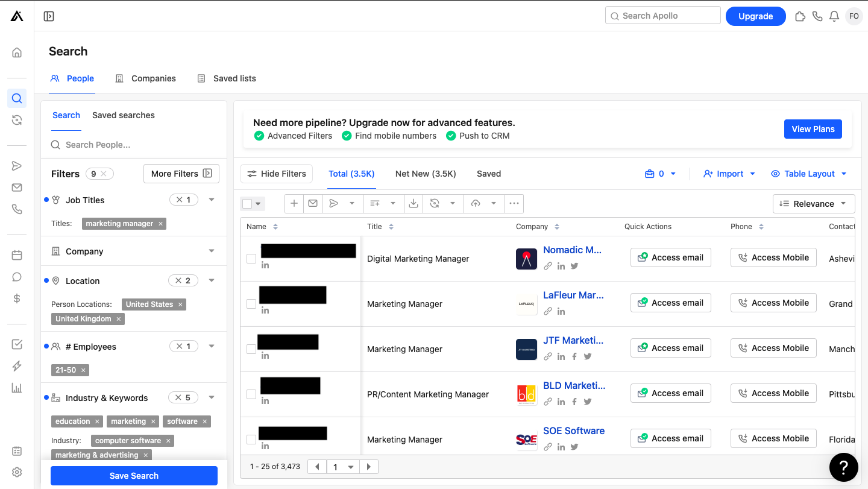Viewport: 868px width, 489px height.
Task: Click the email envelope icon in results toolbar
Action: point(313,204)
